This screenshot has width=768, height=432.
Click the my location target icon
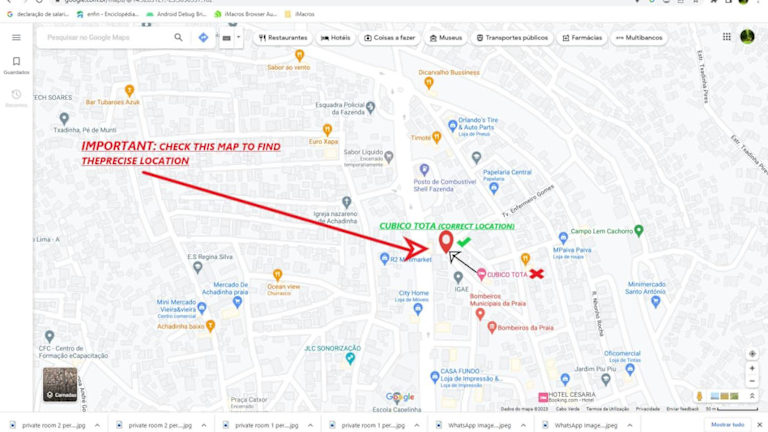pyautogui.click(x=752, y=354)
